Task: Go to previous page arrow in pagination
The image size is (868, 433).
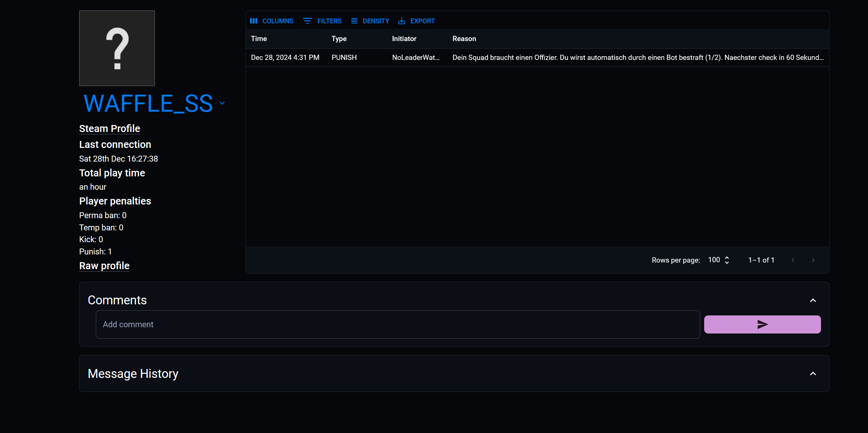Action: 793,260
